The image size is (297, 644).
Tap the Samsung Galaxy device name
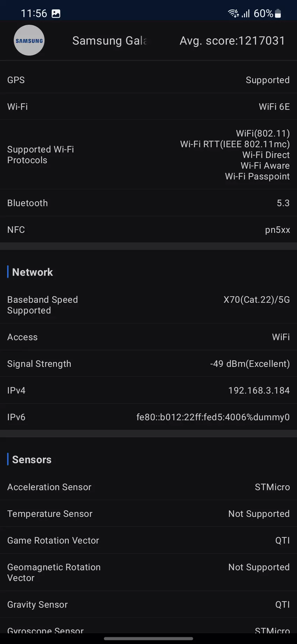coord(109,41)
